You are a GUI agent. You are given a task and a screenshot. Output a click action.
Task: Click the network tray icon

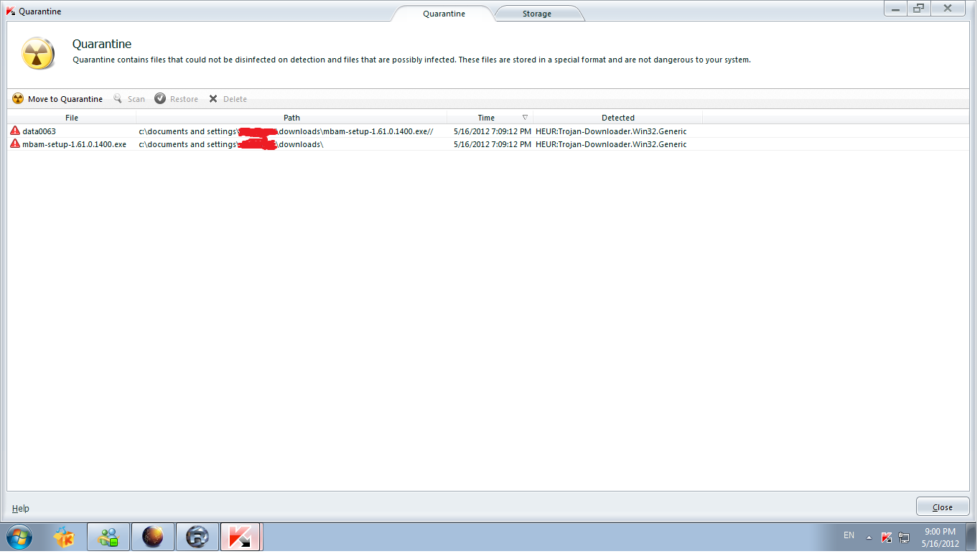[x=904, y=537]
